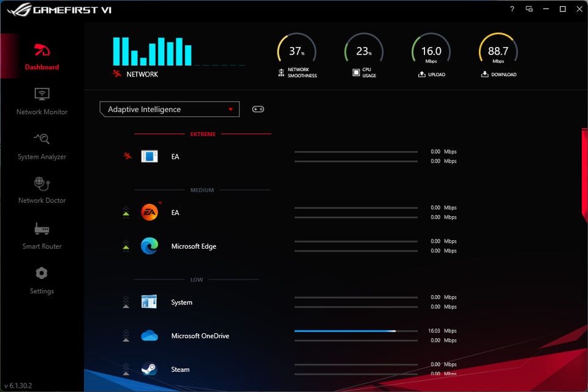Click the CPU chip icon
The image size is (588, 392).
356,72
